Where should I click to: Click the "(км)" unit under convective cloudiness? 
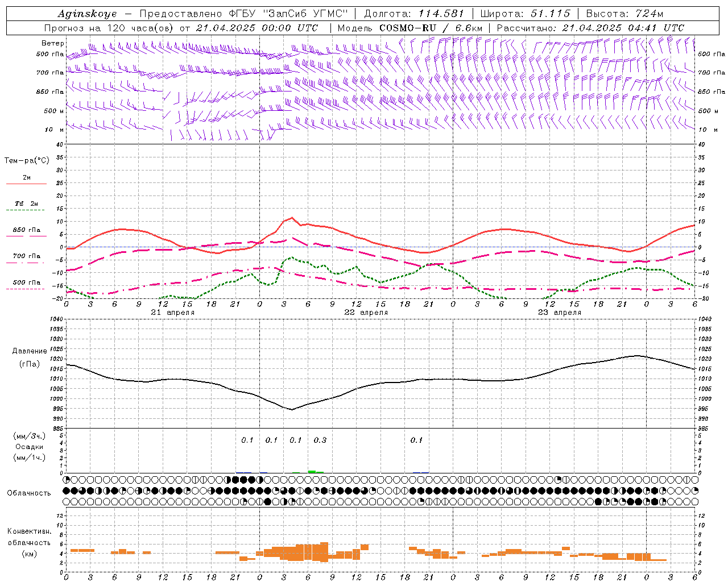click(29, 554)
